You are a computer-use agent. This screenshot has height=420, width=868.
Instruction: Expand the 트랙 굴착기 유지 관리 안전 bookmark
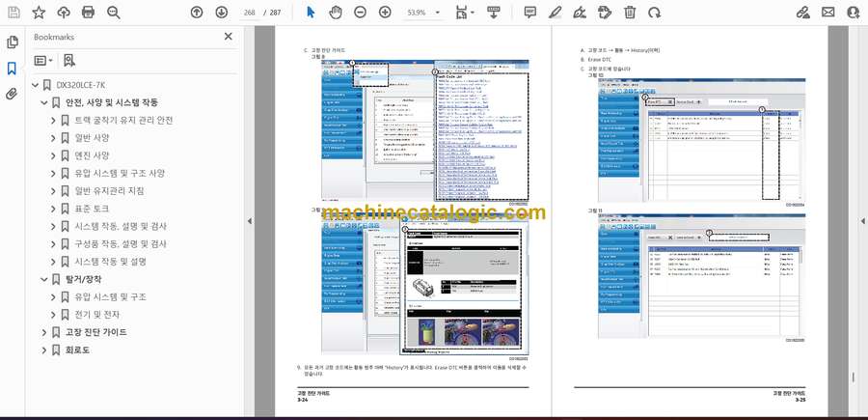53,121
